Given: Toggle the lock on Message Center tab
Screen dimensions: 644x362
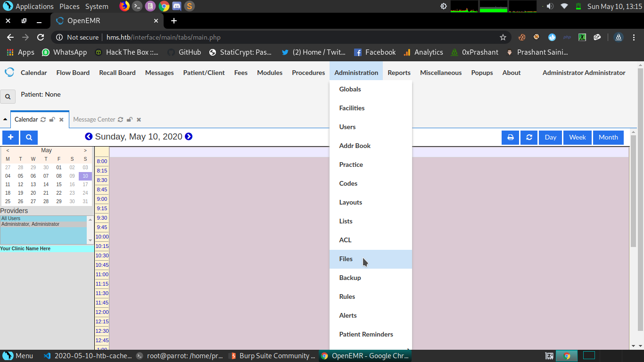Looking at the screenshot, I should (x=130, y=120).
